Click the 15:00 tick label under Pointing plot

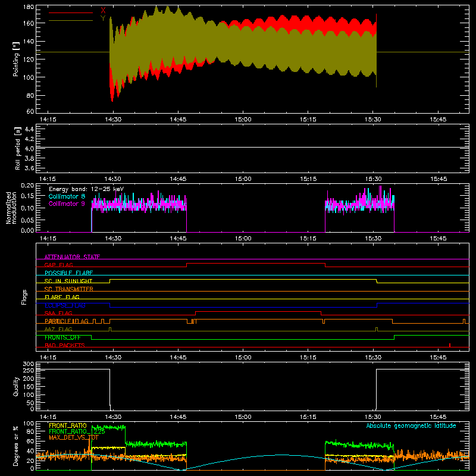(243, 120)
